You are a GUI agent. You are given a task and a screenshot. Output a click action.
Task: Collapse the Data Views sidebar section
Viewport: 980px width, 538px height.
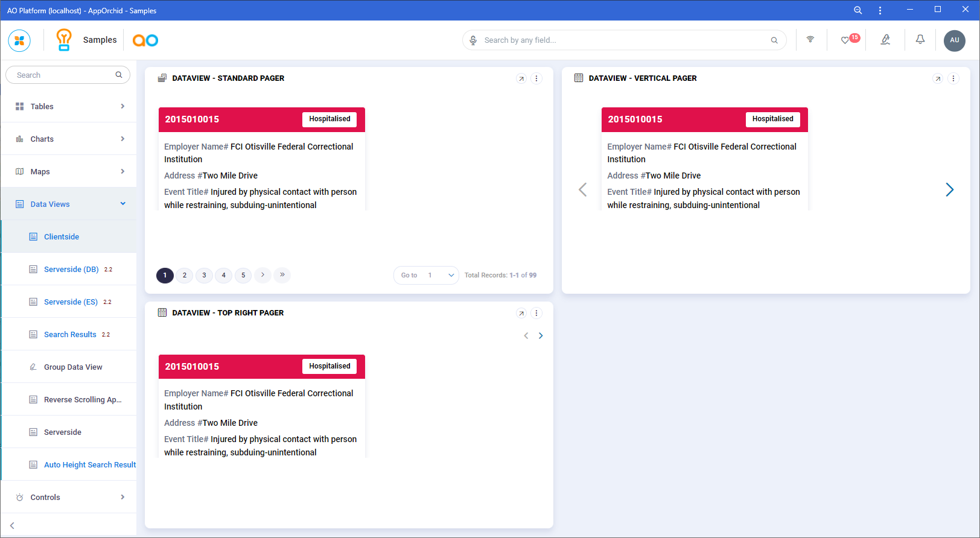pos(123,204)
